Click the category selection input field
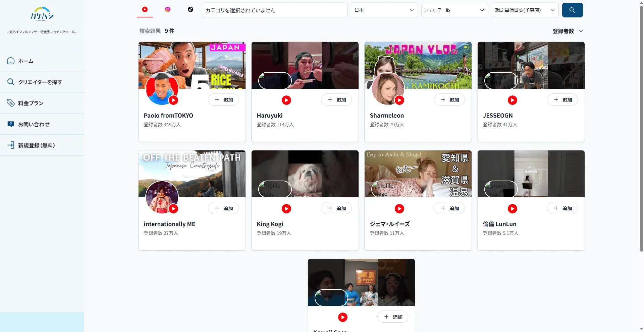The width and height of the screenshot is (644, 332). click(x=274, y=10)
